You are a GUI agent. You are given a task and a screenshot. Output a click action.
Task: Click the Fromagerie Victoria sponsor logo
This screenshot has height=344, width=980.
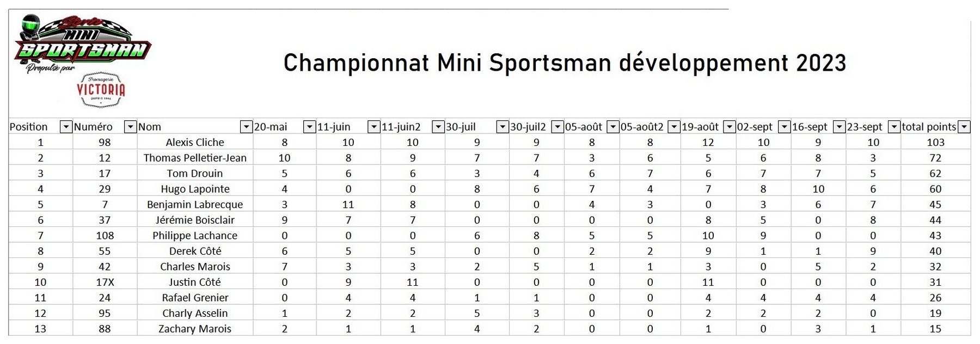pyautogui.click(x=101, y=90)
